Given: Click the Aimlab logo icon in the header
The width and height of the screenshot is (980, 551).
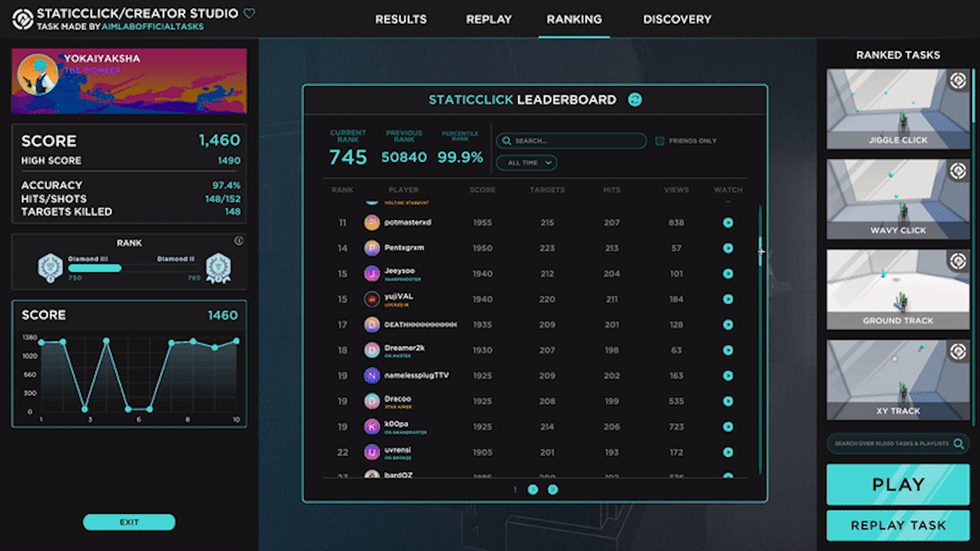Looking at the screenshot, I should click(22, 19).
